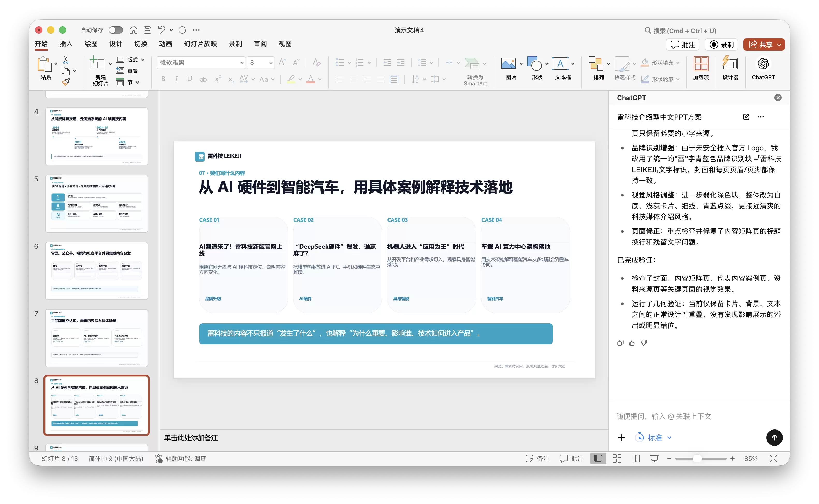Thumbs down the ChatGPT response

click(x=644, y=343)
